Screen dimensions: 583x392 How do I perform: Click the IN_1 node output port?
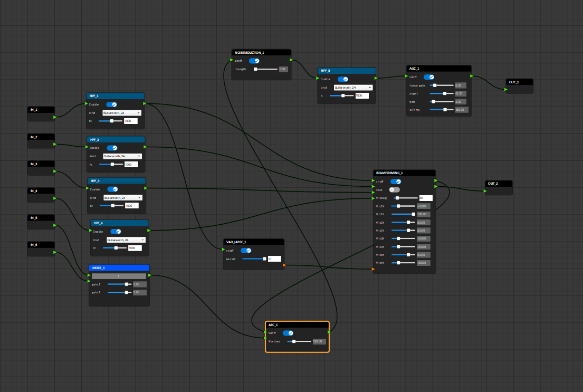(55, 117)
